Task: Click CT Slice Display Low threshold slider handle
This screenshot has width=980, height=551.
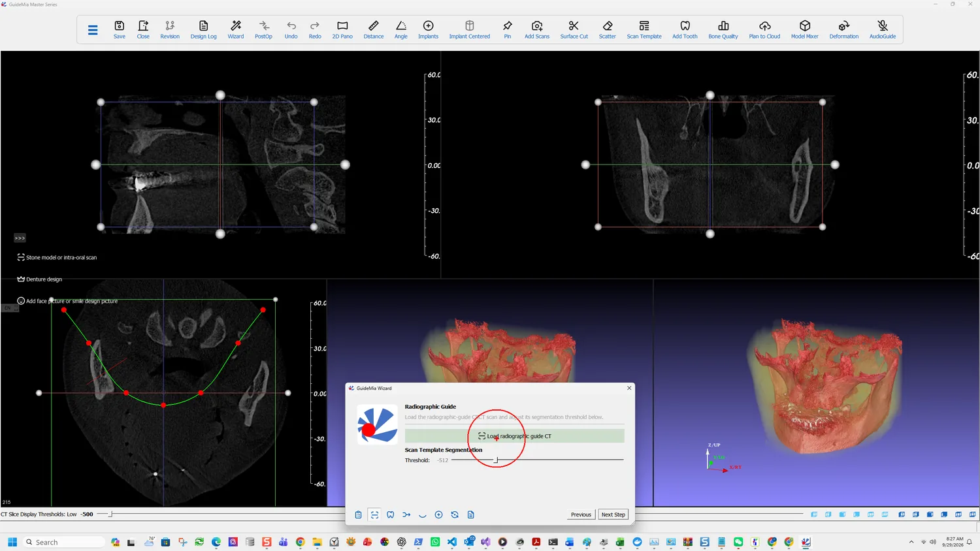Action: (110, 514)
